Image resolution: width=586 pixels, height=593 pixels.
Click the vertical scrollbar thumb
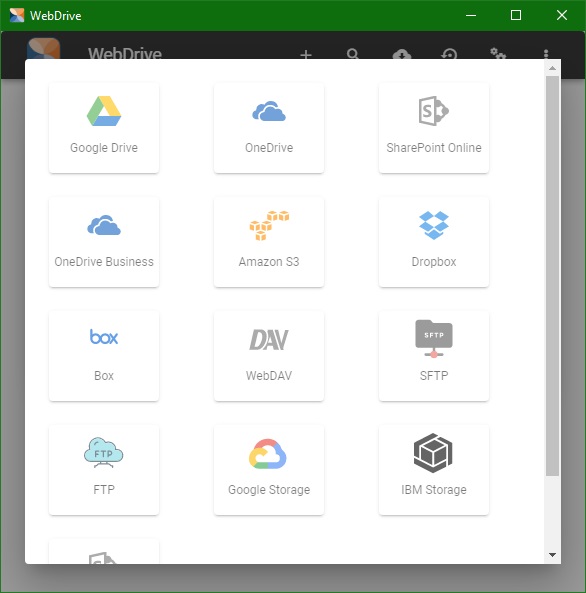point(552,276)
